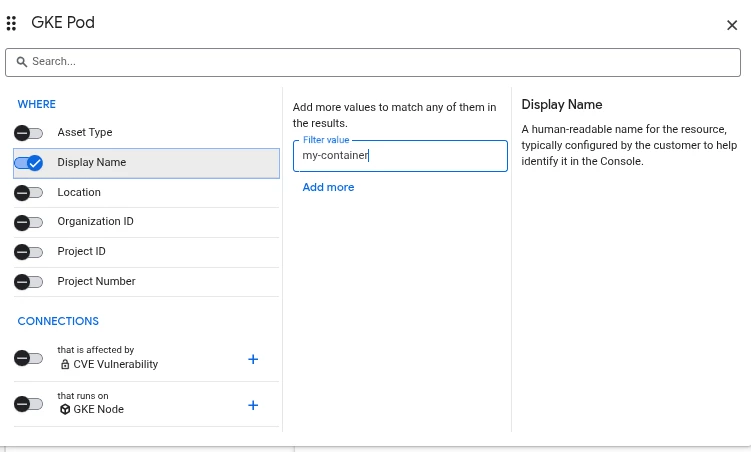
Task: Click the grid dots icon beside GKE Pod
Action: click(11, 23)
